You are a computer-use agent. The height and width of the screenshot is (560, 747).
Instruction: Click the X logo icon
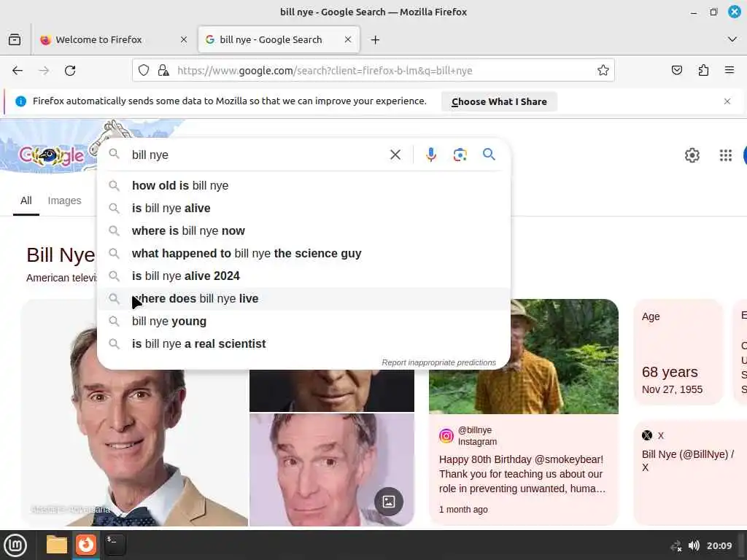[647, 435]
